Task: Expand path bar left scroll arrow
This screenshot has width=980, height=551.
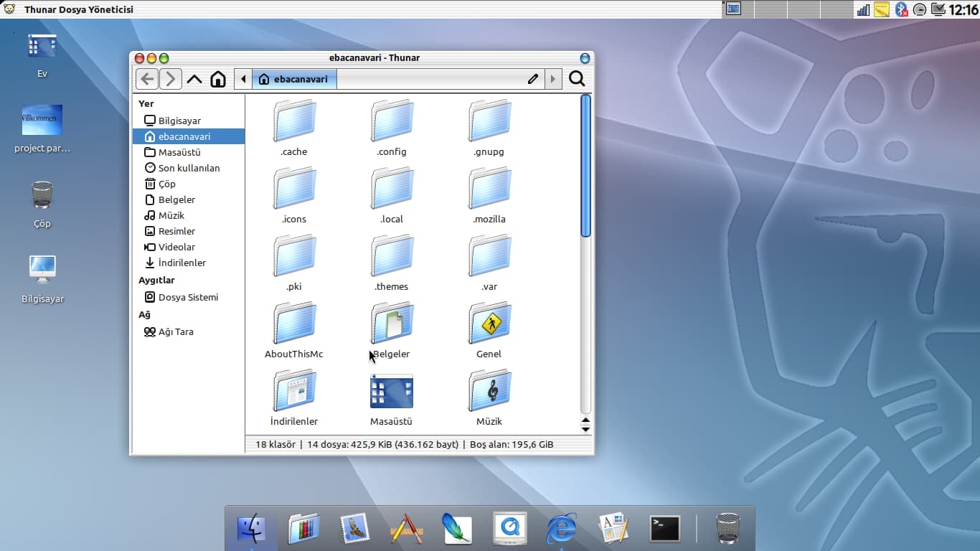Action: (x=243, y=79)
